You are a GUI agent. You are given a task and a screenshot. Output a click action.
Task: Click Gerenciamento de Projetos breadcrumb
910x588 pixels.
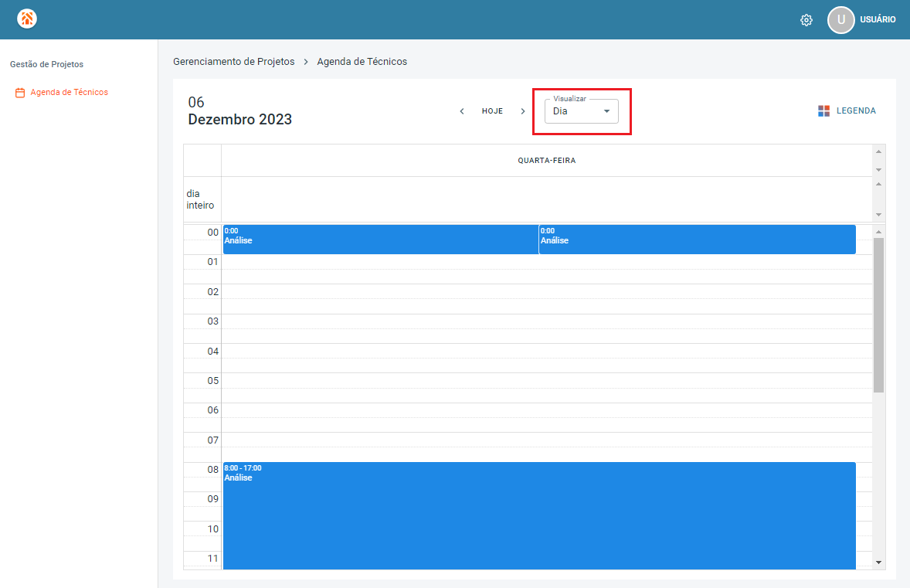coord(234,62)
